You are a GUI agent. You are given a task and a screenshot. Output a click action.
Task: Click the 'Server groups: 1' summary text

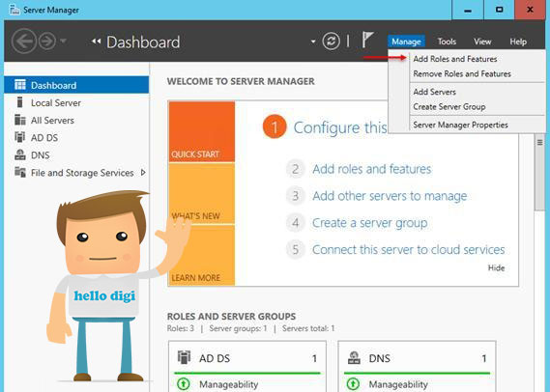(x=238, y=328)
